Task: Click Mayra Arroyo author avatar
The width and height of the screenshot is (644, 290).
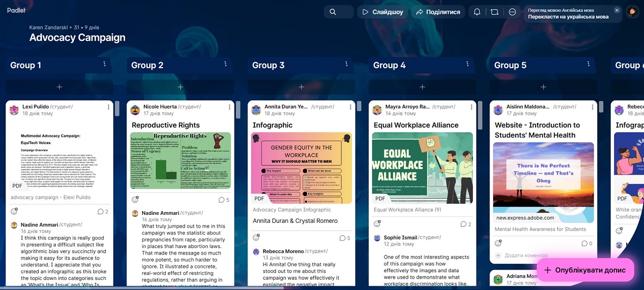Action: tap(378, 110)
